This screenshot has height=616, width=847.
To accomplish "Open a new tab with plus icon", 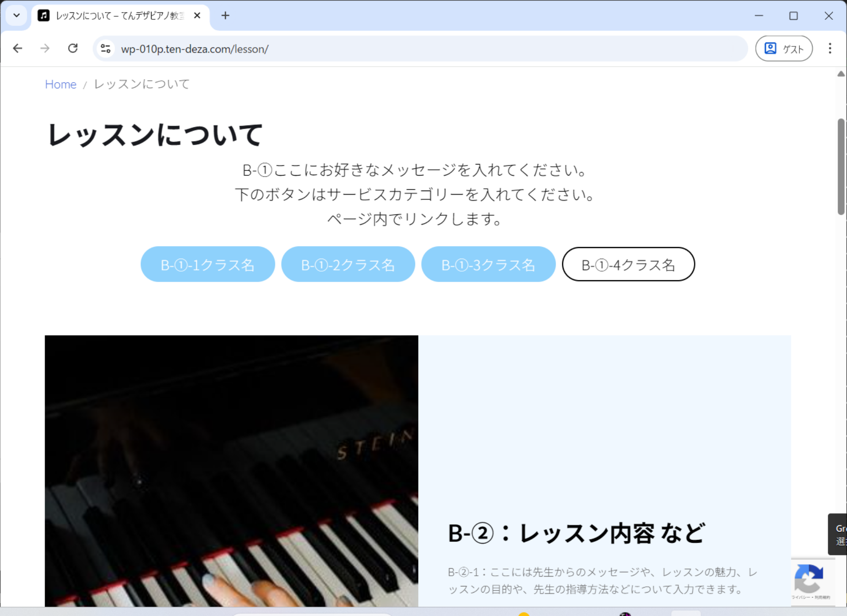I will 225,16.
